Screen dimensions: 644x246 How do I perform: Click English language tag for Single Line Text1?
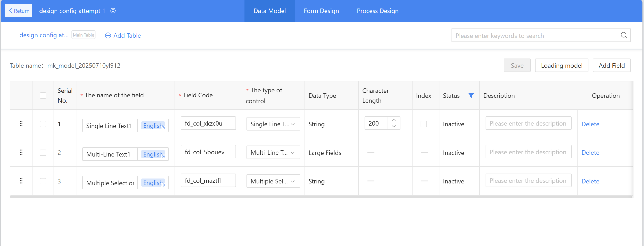coord(153,126)
